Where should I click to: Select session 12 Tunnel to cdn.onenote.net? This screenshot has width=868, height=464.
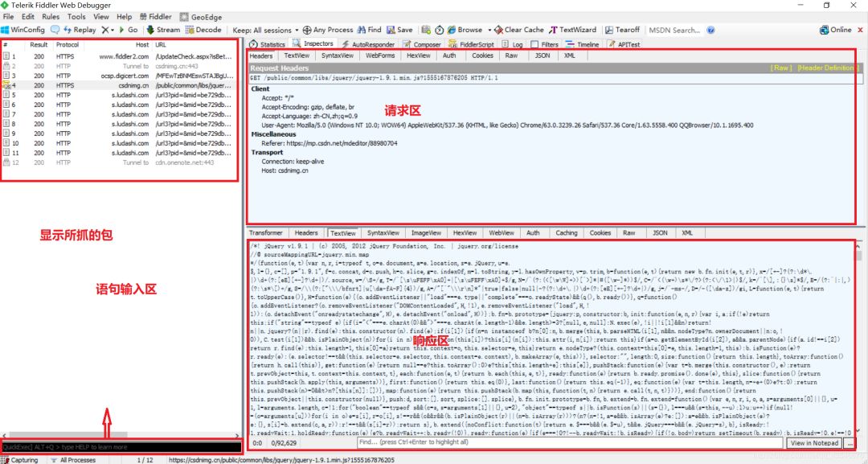[119, 162]
